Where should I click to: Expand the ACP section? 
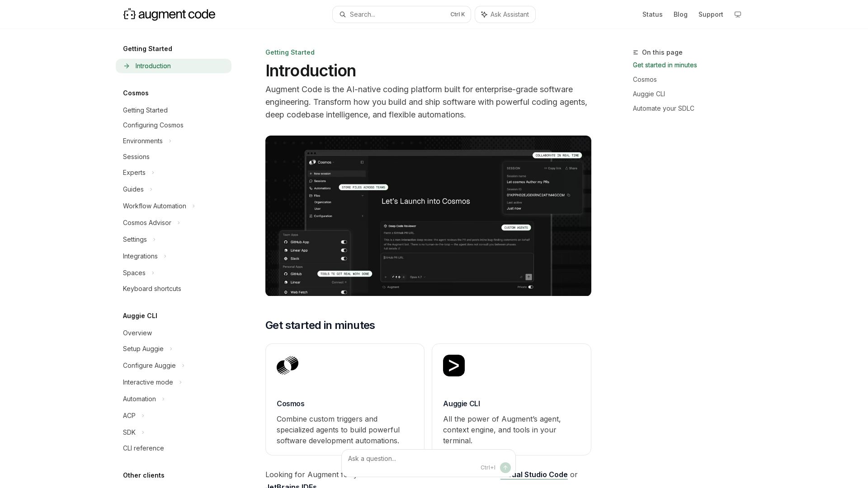(x=143, y=416)
